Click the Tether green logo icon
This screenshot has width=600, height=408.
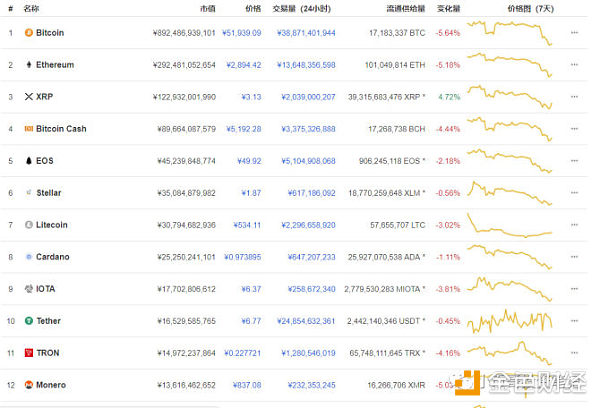click(29, 321)
